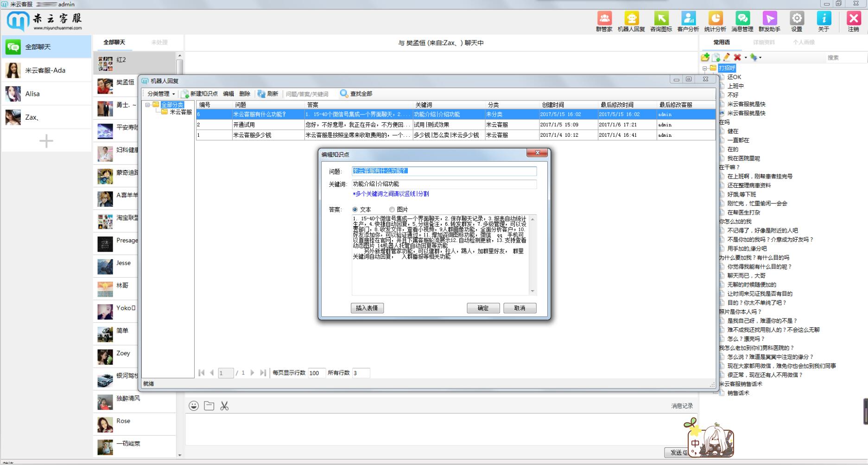This screenshot has height=465, width=868.
Task: Open the 群发助手 mass send icon
Action: coord(769,21)
